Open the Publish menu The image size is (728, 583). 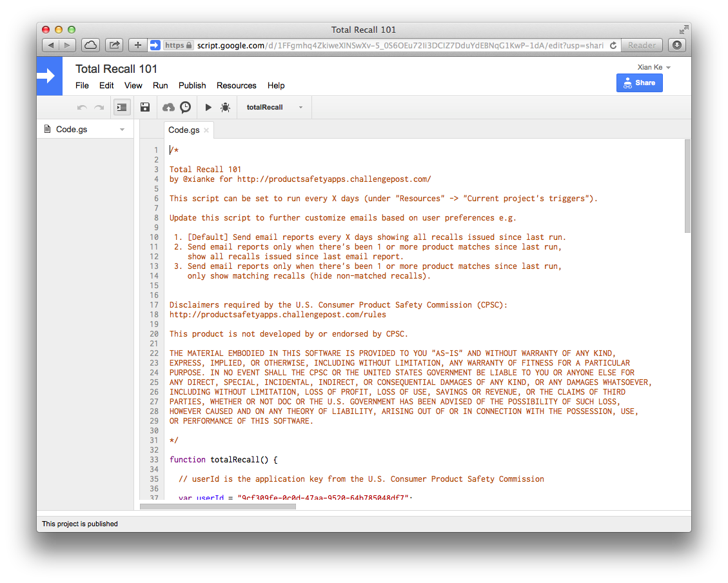pos(192,85)
